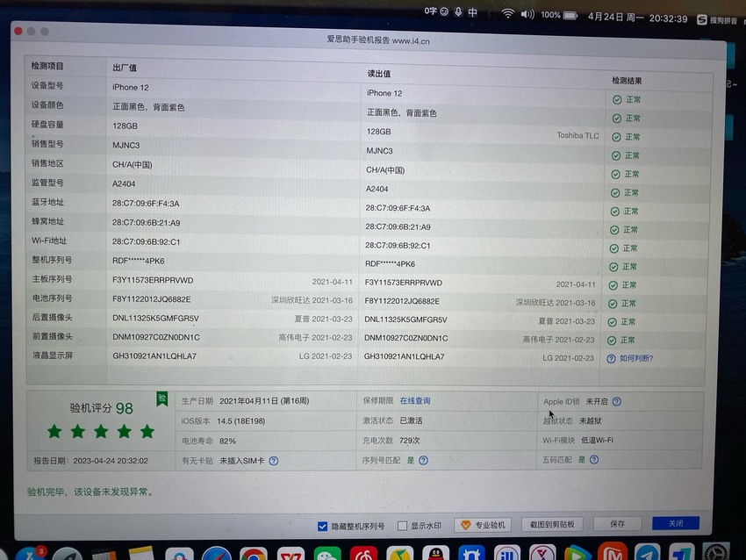This screenshot has width=746, height=560.
Task: Click the iOS版本 value 14.5 (18E198)
Action: (x=241, y=421)
